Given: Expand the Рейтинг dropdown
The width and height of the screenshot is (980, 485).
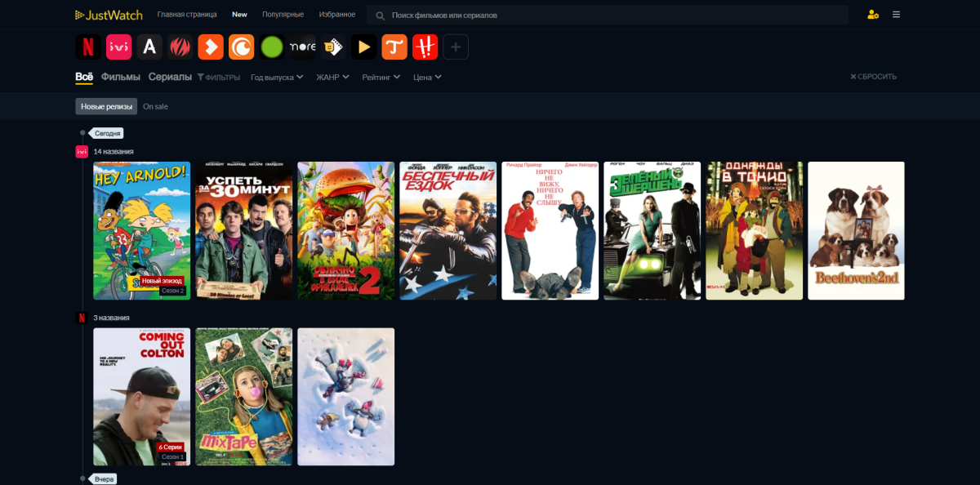Looking at the screenshot, I should pos(381,78).
